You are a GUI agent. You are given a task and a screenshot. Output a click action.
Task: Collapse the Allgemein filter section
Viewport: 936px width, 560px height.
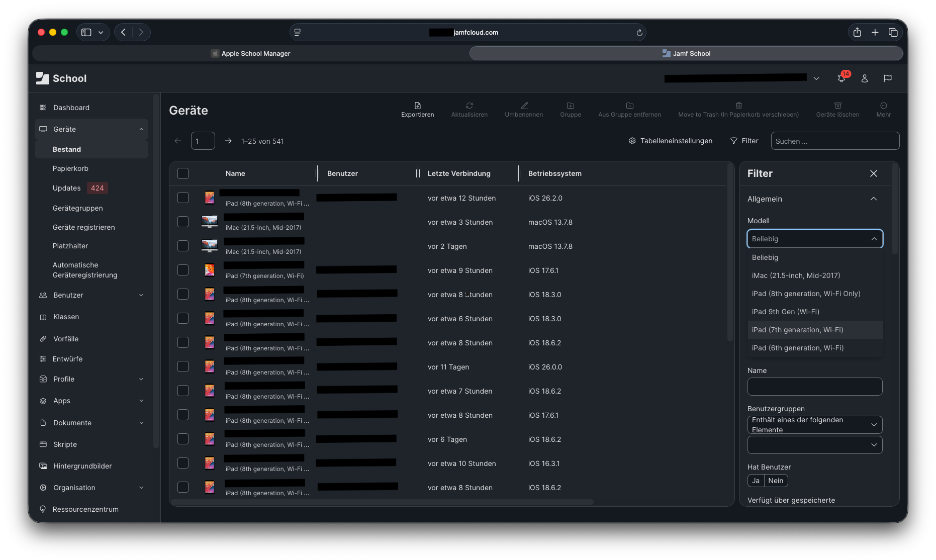point(874,199)
